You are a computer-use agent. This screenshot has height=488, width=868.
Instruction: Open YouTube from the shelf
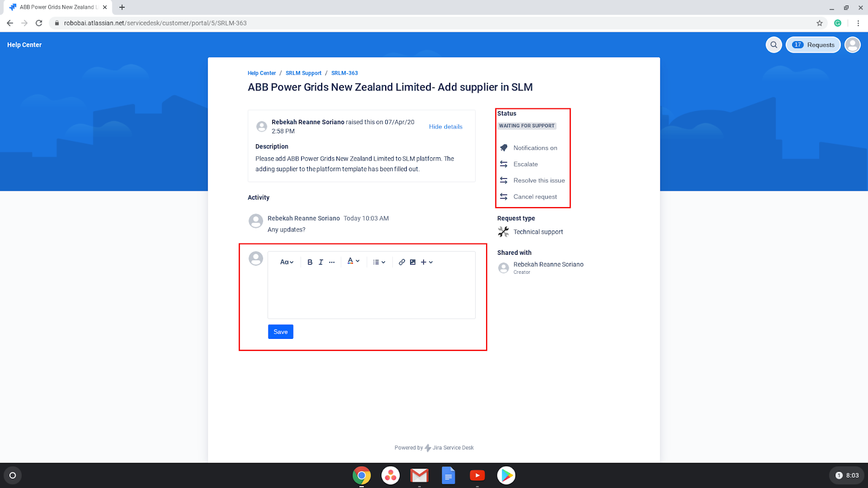click(477, 476)
